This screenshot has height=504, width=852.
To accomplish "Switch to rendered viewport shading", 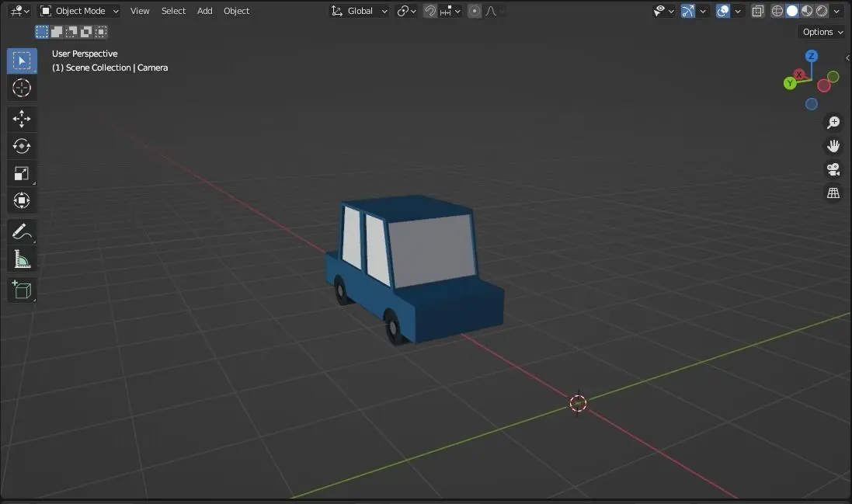I will pyautogui.click(x=822, y=11).
